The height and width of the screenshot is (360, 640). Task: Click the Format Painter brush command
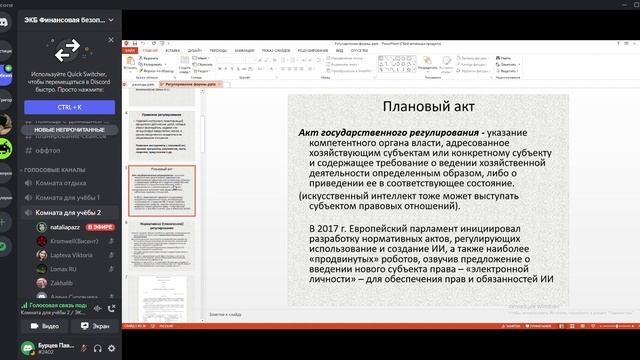[157, 71]
